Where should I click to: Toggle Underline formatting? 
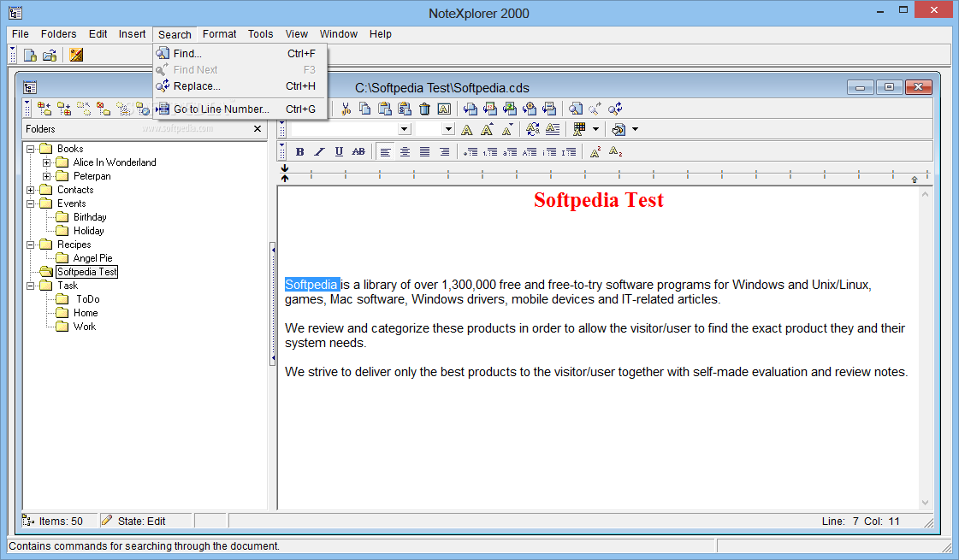pos(339,151)
